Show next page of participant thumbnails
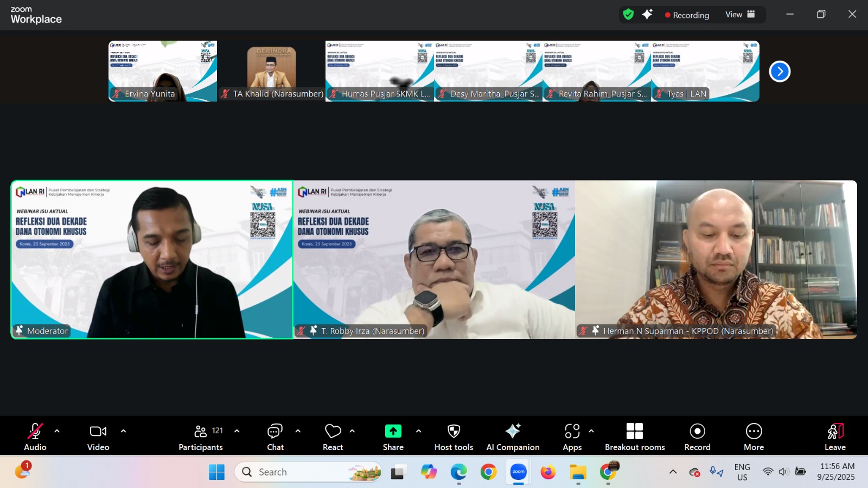The width and height of the screenshot is (868, 488). tap(780, 72)
